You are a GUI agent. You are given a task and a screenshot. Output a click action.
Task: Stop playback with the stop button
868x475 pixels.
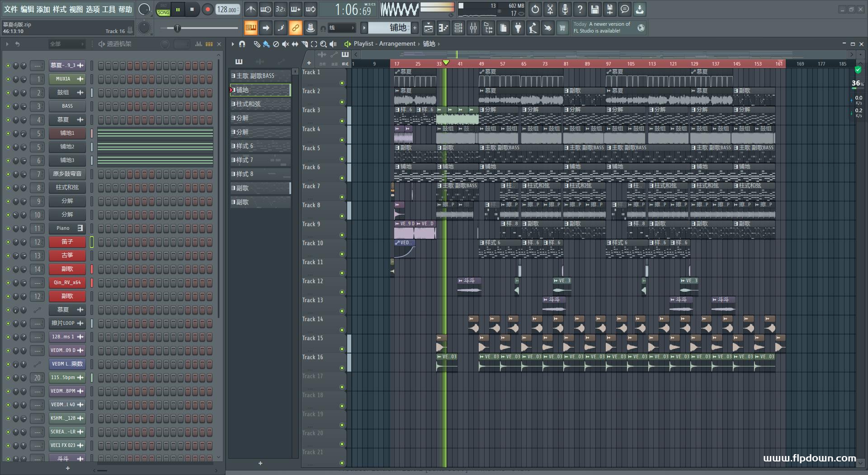(192, 9)
